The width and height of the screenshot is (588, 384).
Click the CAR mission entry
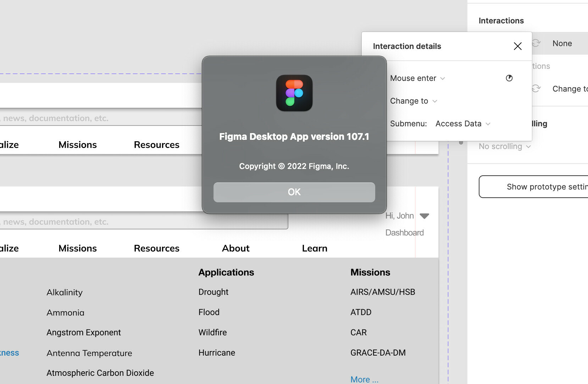pos(359,333)
